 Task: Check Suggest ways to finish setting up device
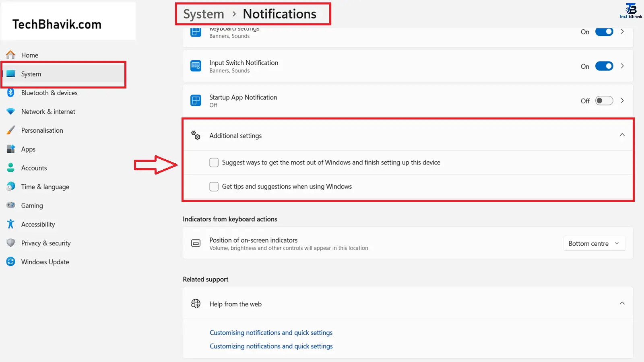[x=214, y=162]
